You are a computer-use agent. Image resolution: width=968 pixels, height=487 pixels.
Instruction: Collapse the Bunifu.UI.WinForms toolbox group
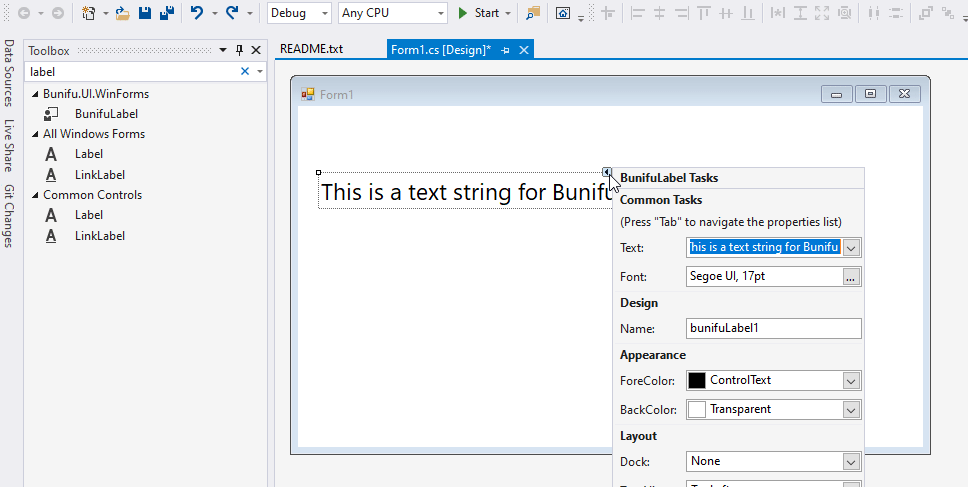35,94
